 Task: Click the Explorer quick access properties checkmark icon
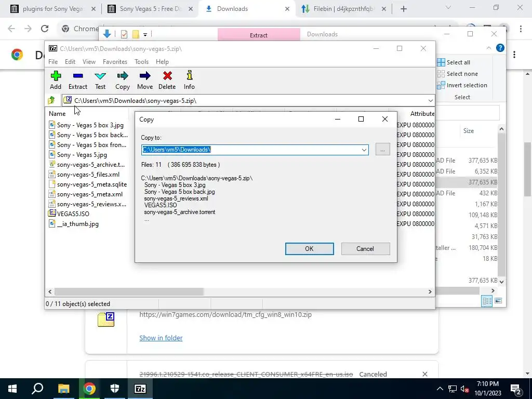point(124,34)
